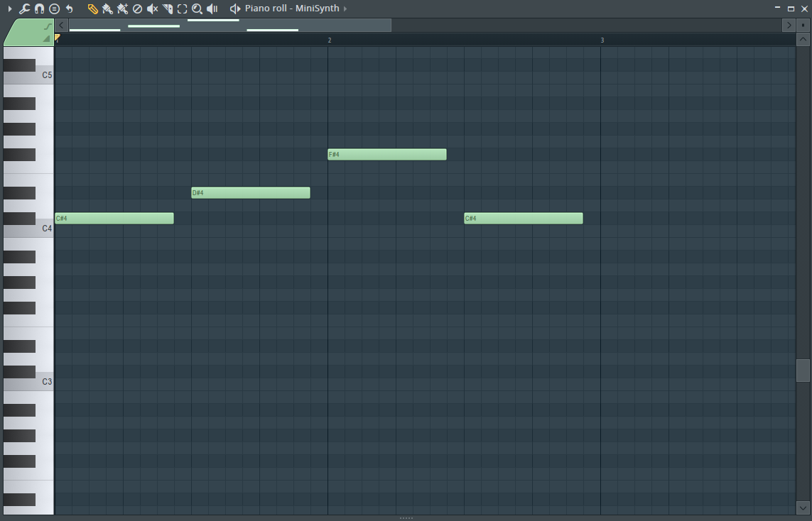The image size is (812, 521).
Task: Open the magnet snap settings
Action: (x=39, y=9)
